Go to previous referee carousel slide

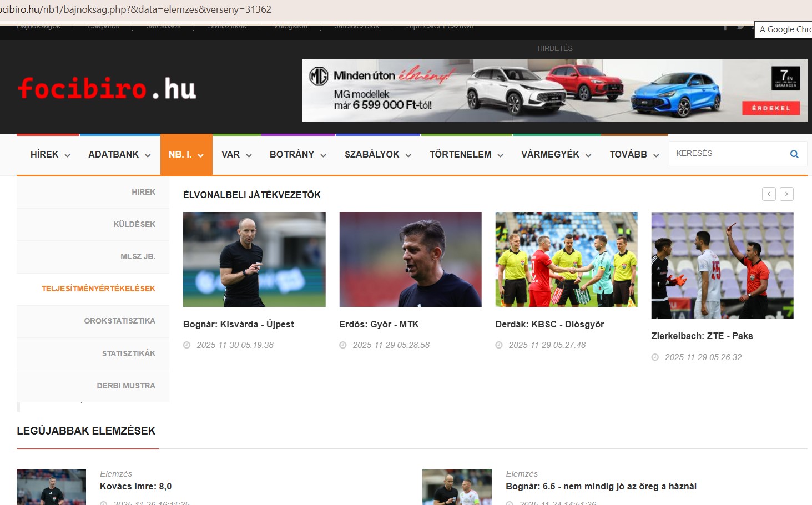click(x=769, y=194)
